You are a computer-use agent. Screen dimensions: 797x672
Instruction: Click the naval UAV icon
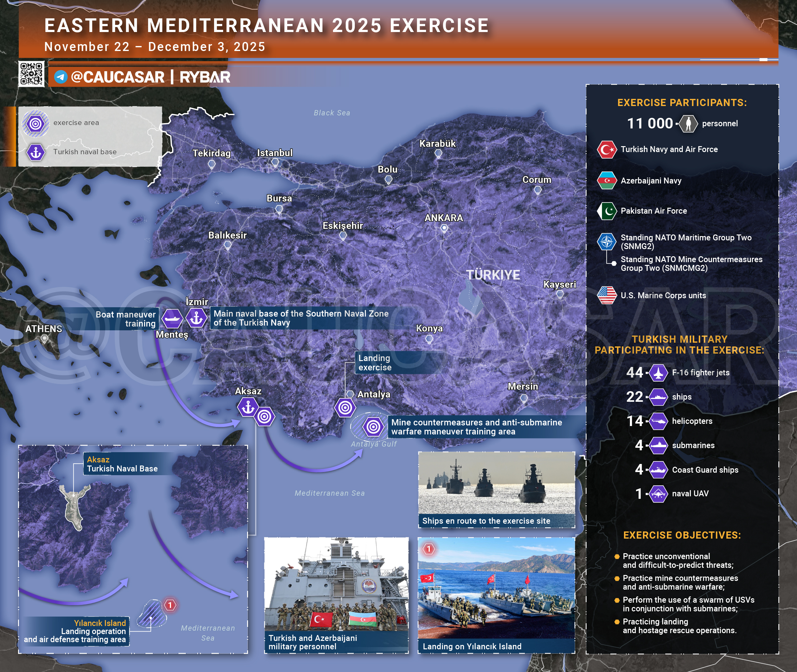[658, 494]
